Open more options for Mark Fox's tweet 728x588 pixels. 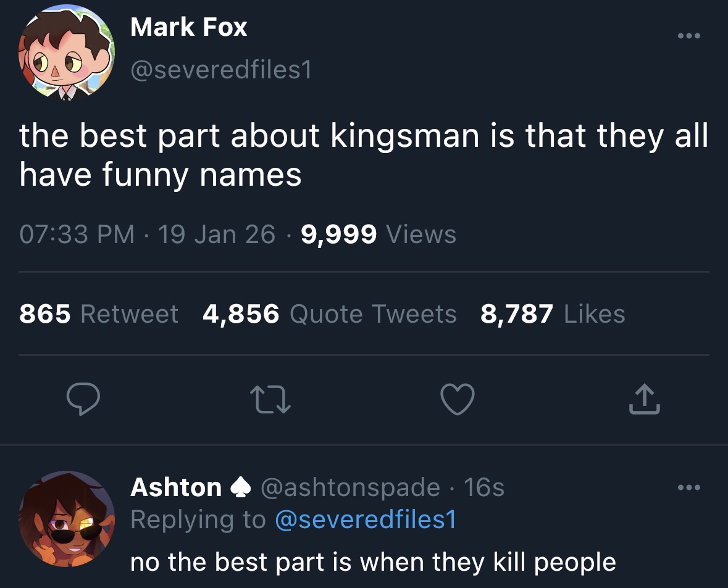[688, 36]
